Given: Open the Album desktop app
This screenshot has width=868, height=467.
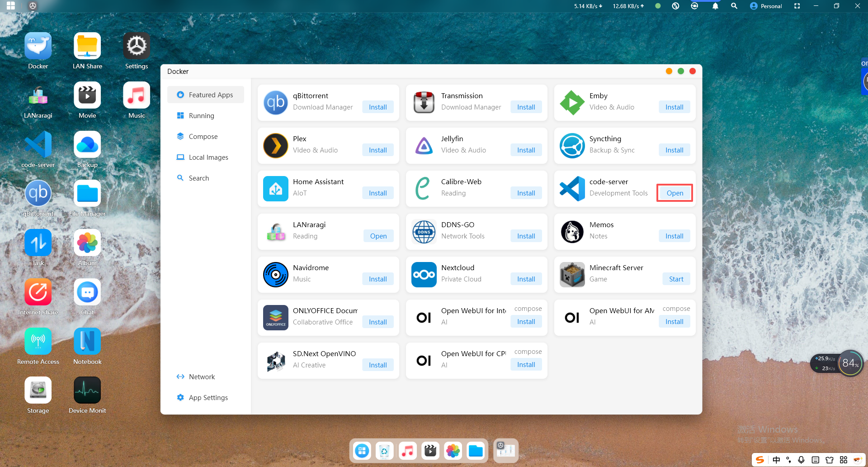Looking at the screenshot, I should pyautogui.click(x=87, y=243).
